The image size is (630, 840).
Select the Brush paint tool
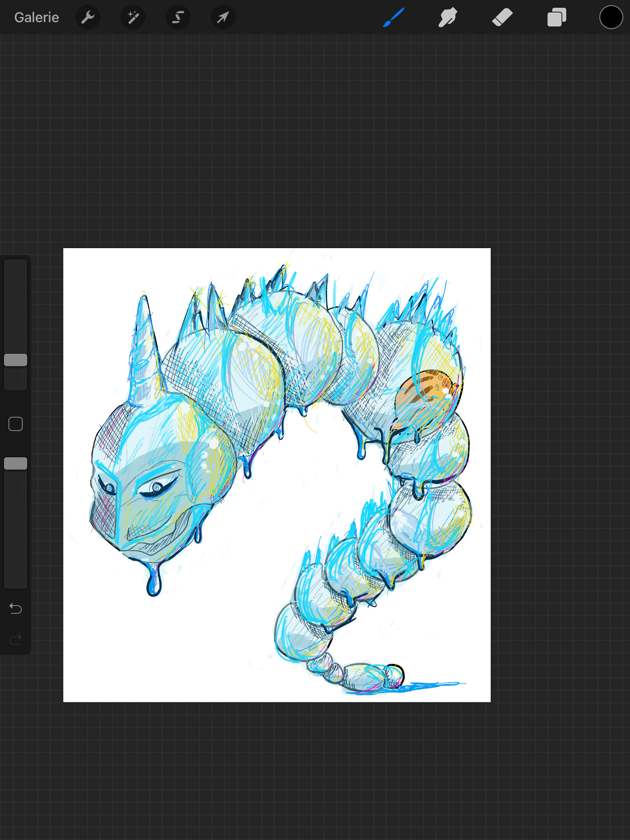tap(394, 17)
